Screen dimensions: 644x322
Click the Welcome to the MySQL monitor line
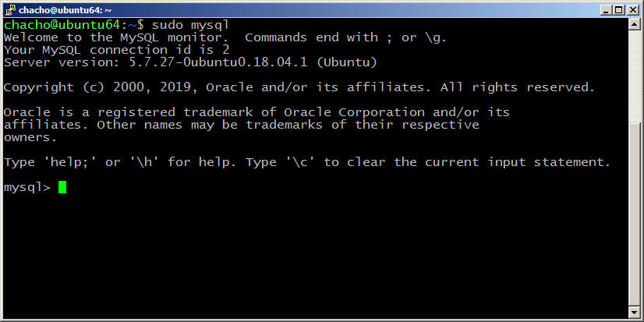pos(225,37)
